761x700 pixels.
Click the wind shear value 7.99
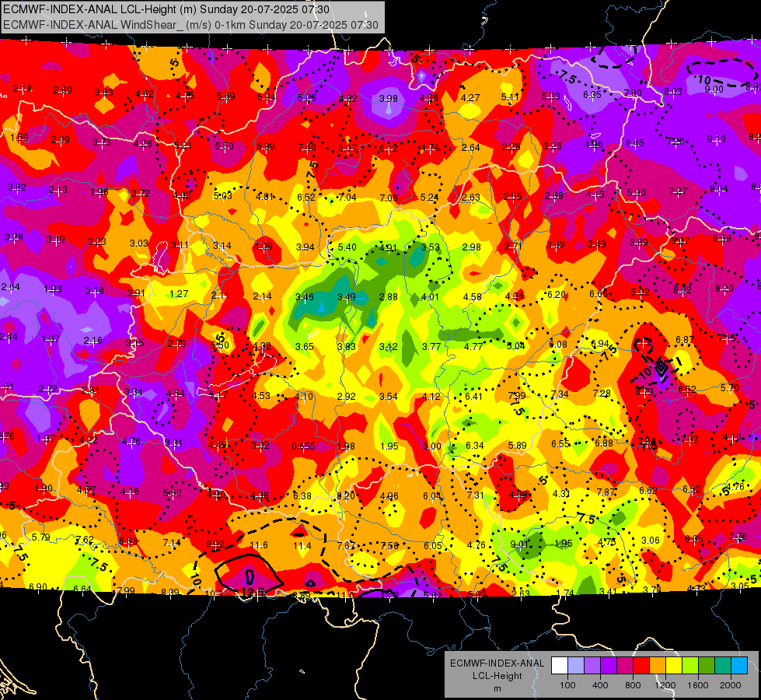click(x=517, y=396)
